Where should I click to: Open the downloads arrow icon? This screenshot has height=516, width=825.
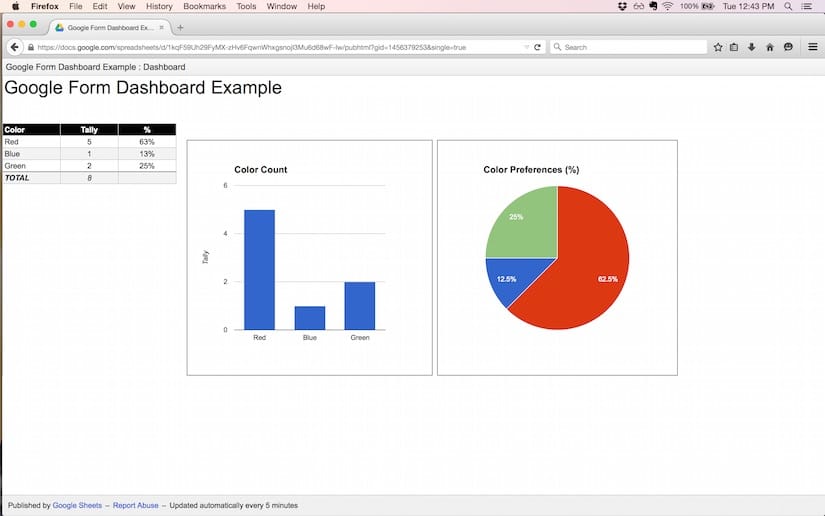pyautogui.click(x=751, y=47)
